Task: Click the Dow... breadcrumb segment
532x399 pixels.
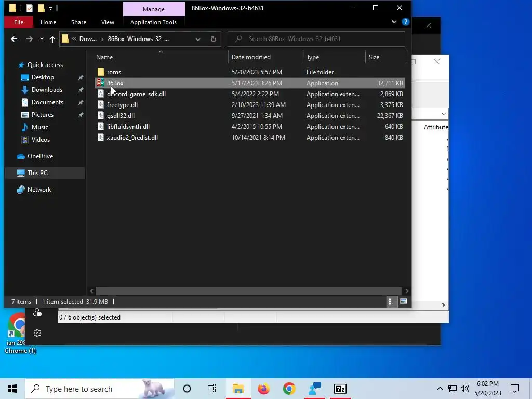Action: pos(88,39)
